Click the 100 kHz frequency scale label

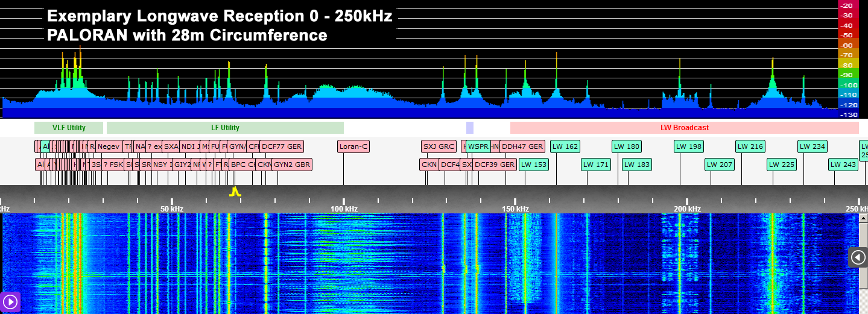344,209
